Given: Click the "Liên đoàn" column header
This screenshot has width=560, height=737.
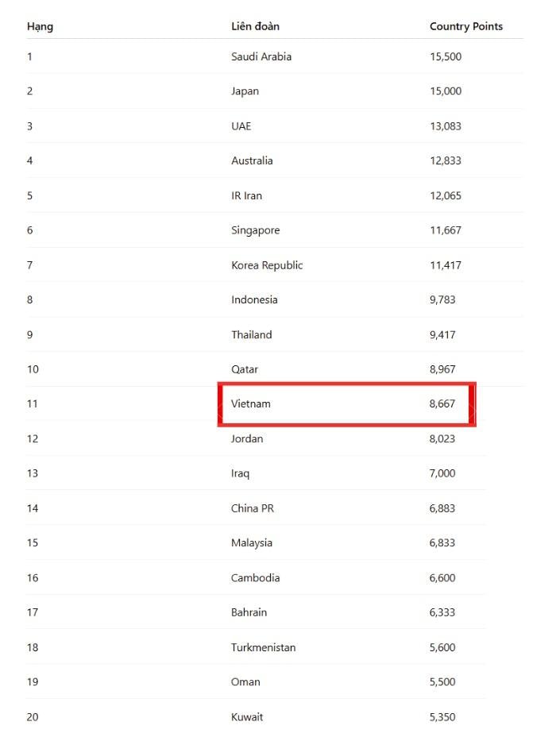Looking at the screenshot, I should point(255,26).
